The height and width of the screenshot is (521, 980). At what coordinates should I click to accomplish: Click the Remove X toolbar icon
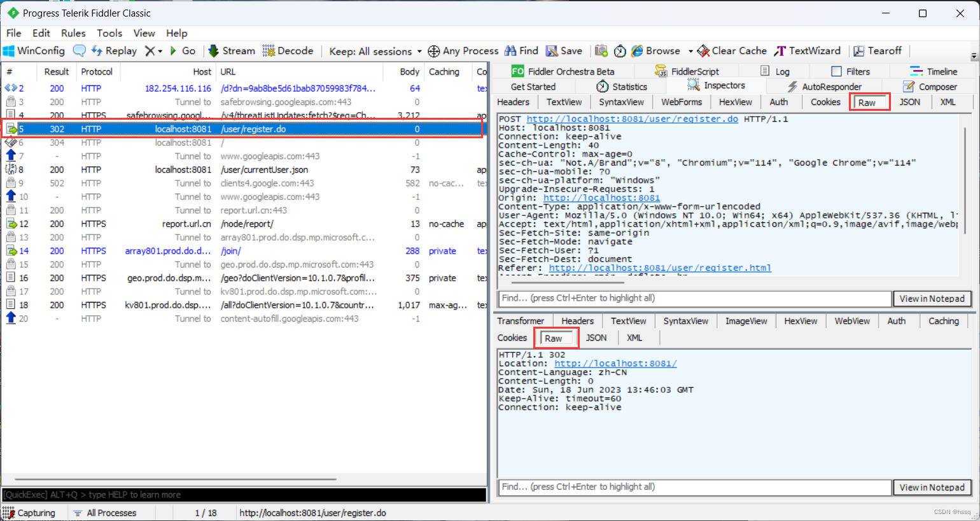coord(150,51)
